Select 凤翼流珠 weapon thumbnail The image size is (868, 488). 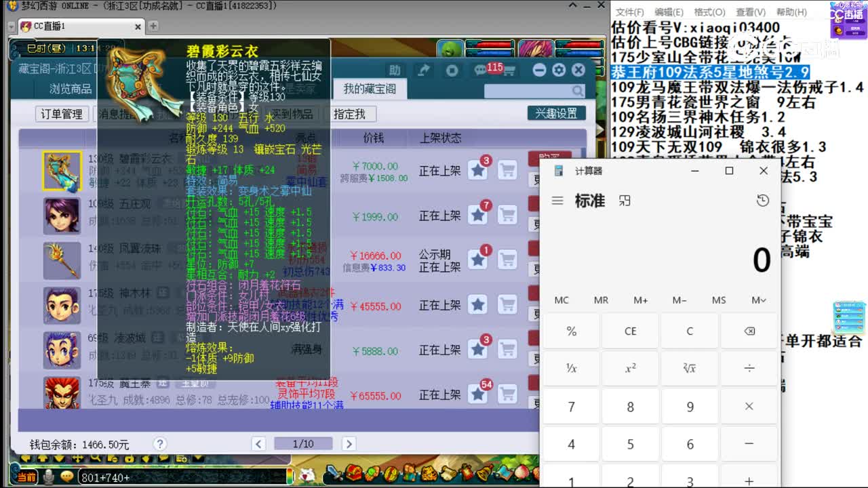pos(62,260)
